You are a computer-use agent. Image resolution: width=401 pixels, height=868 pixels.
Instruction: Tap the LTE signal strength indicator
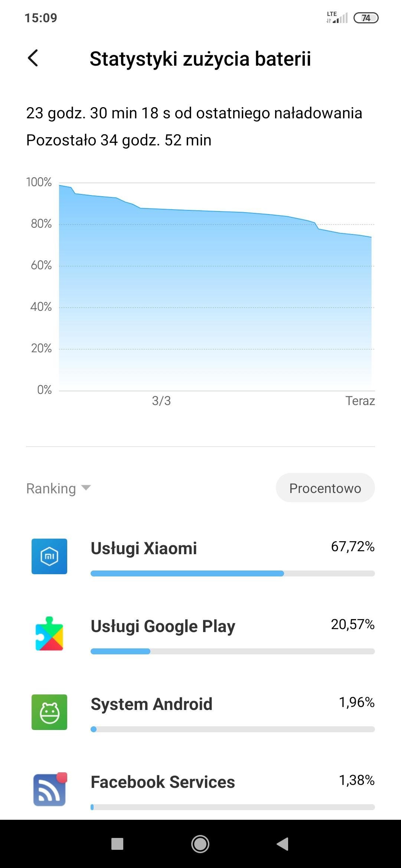coord(337,17)
